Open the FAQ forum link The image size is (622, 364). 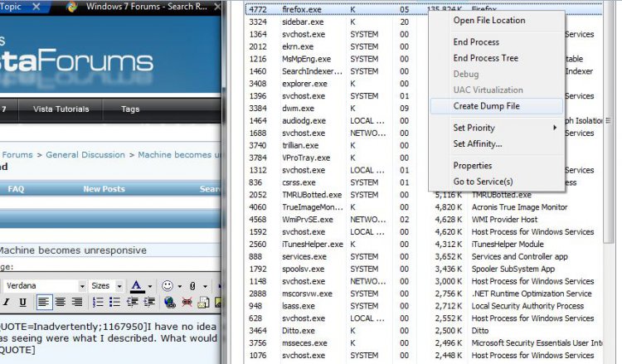coord(16,189)
